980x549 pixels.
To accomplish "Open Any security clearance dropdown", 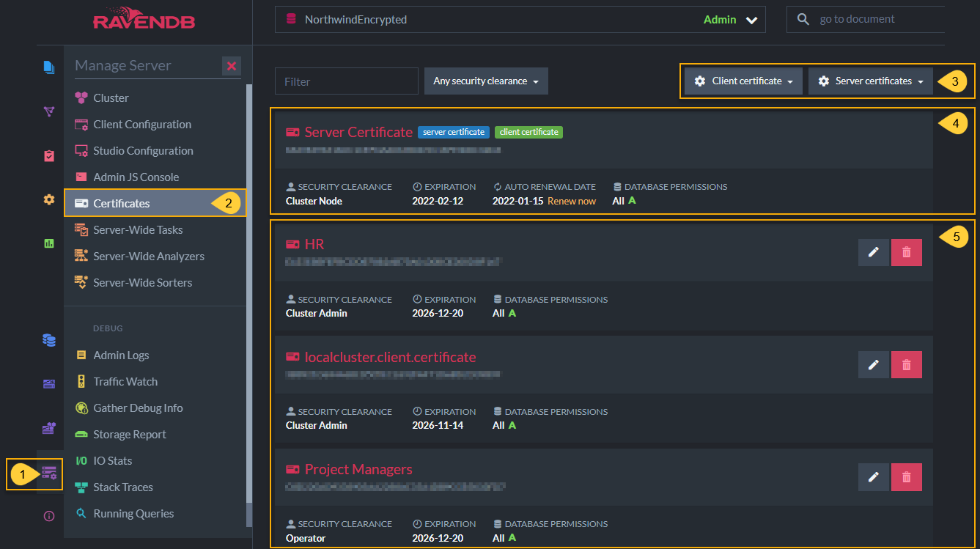I will tap(486, 81).
